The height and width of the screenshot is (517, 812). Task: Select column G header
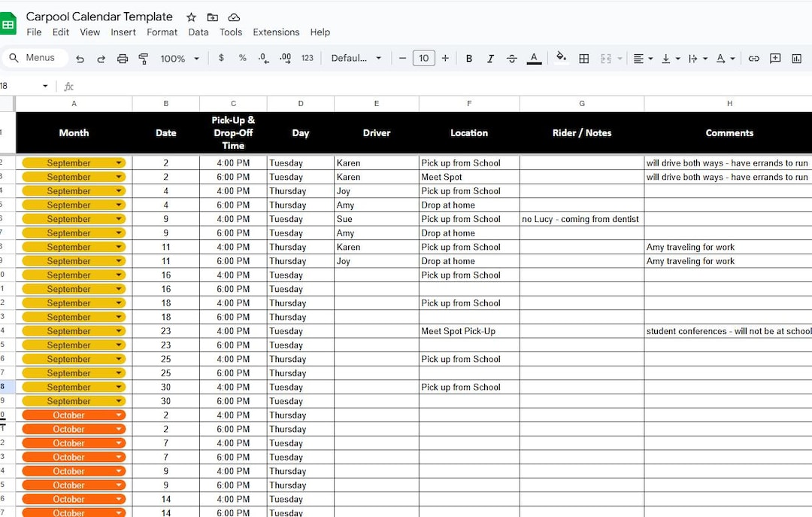coord(582,104)
